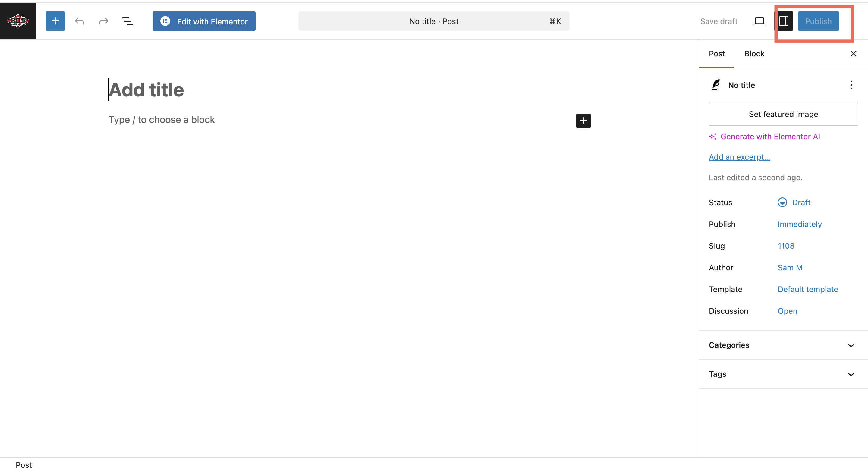Click the Post breadcrumb in footer
The image size is (868, 472).
click(x=24, y=465)
